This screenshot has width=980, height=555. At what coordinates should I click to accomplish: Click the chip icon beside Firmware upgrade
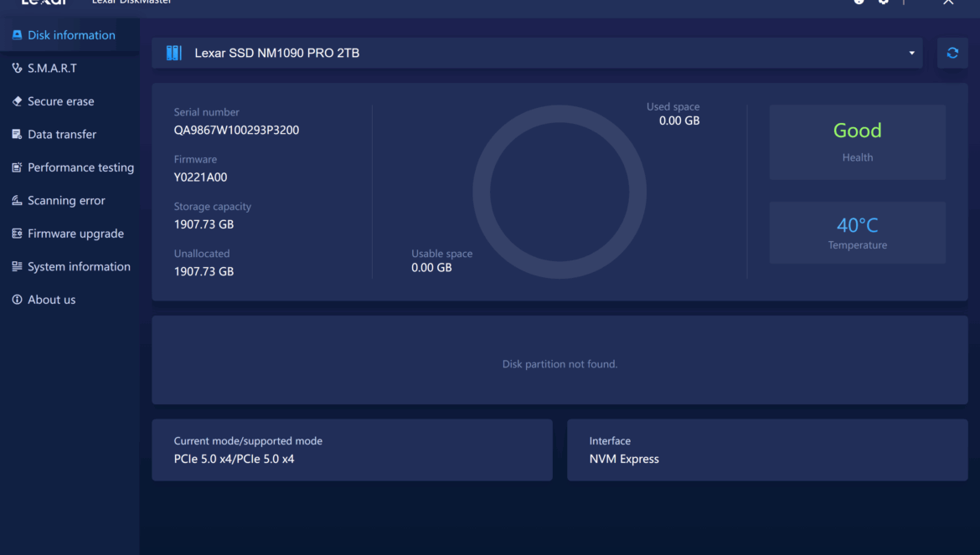click(x=17, y=234)
